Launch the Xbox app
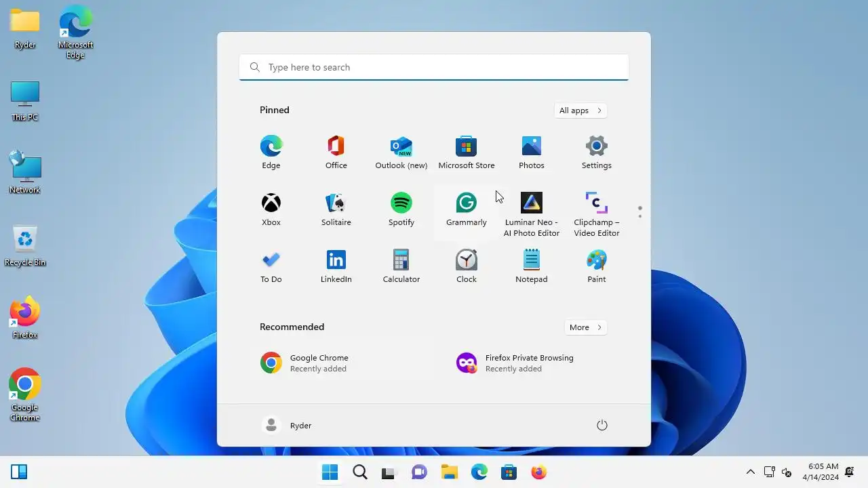This screenshot has width=868, height=488. [x=271, y=209]
